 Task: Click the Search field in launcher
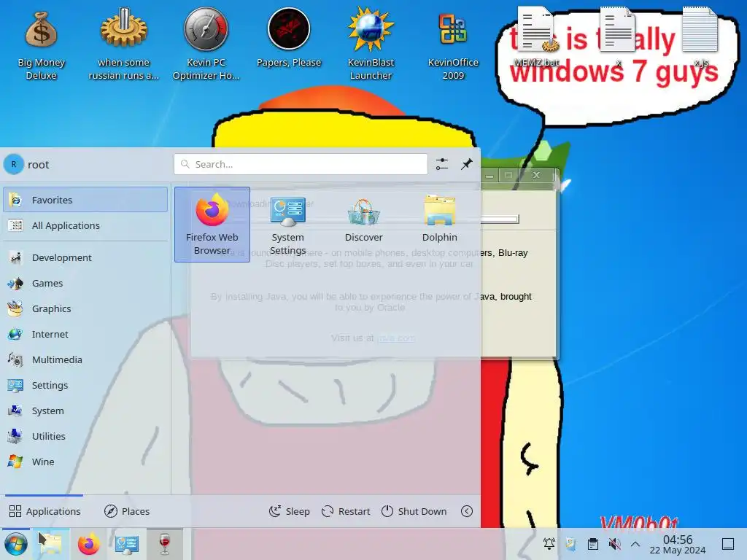pos(301,164)
